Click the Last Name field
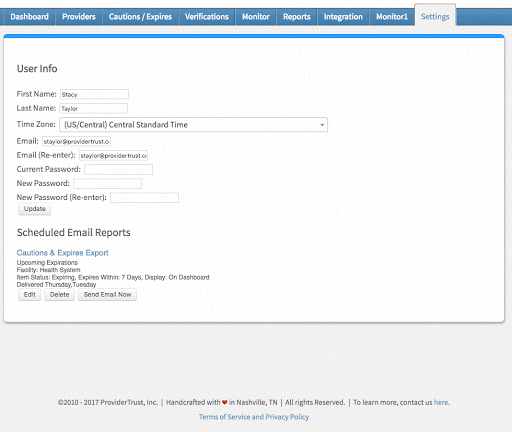This screenshot has height=432, width=512. pyautogui.click(x=94, y=108)
